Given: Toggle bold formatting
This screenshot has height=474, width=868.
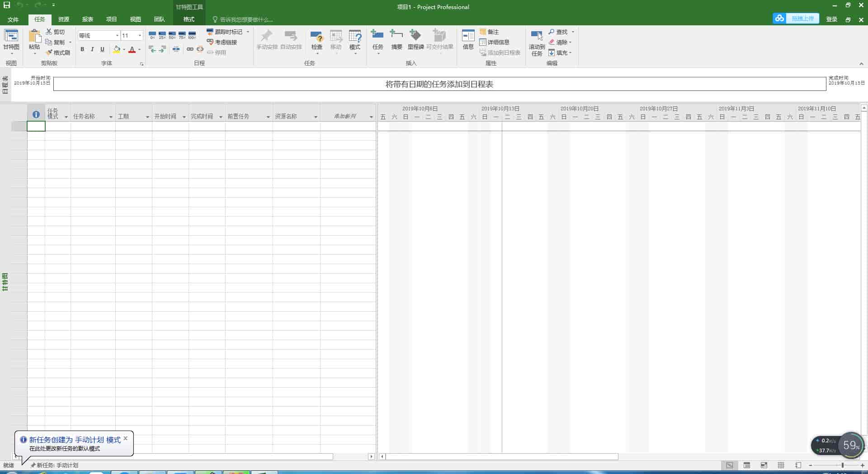Looking at the screenshot, I should click(x=82, y=49).
